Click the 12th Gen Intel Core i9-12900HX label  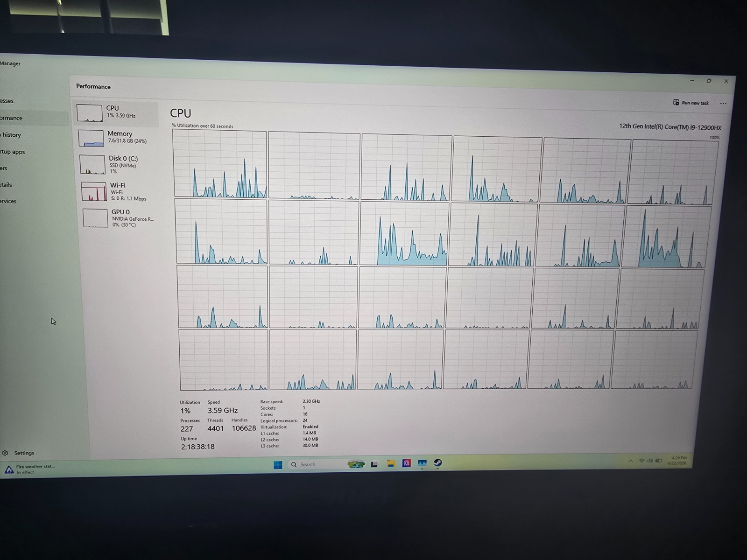pyautogui.click(x=670, y=127)
